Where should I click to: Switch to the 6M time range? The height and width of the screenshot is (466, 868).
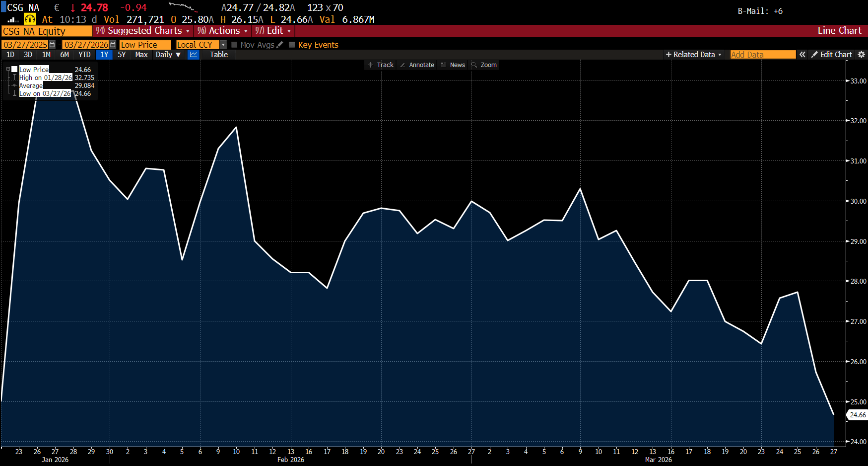[65, 55]
